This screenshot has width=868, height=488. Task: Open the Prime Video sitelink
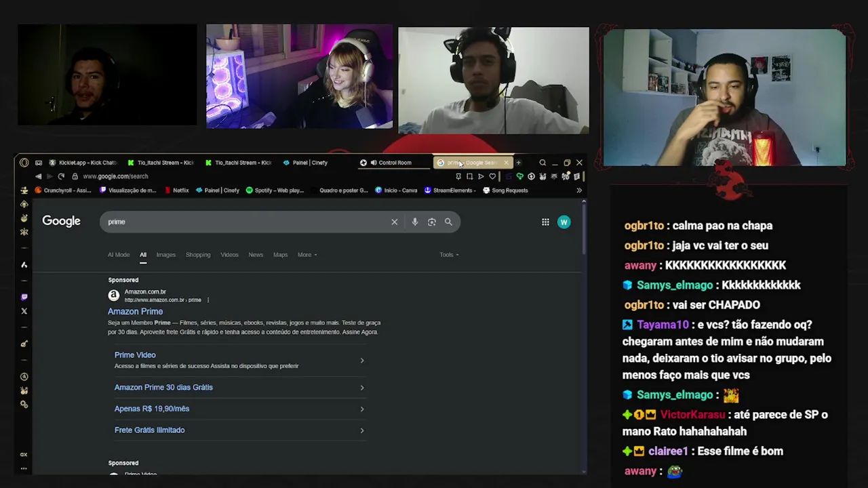click(x=135, y=355)
